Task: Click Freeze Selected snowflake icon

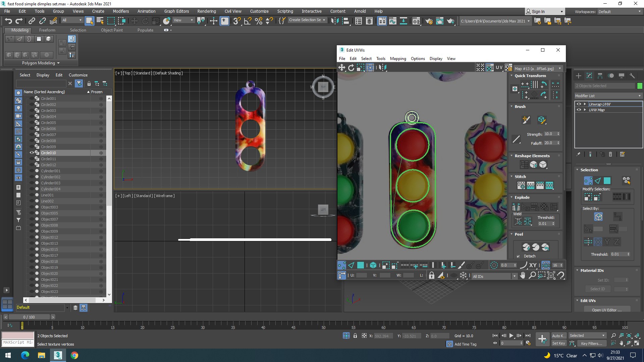Action: click(463, 276)
